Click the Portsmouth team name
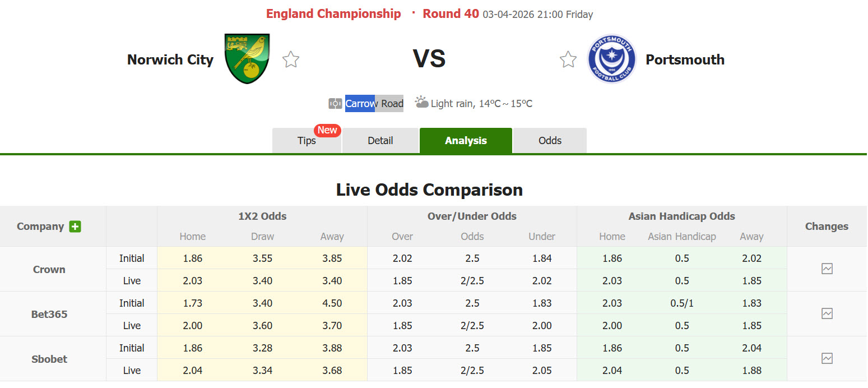This screenshot has width=868, height=388. [685, 59]
